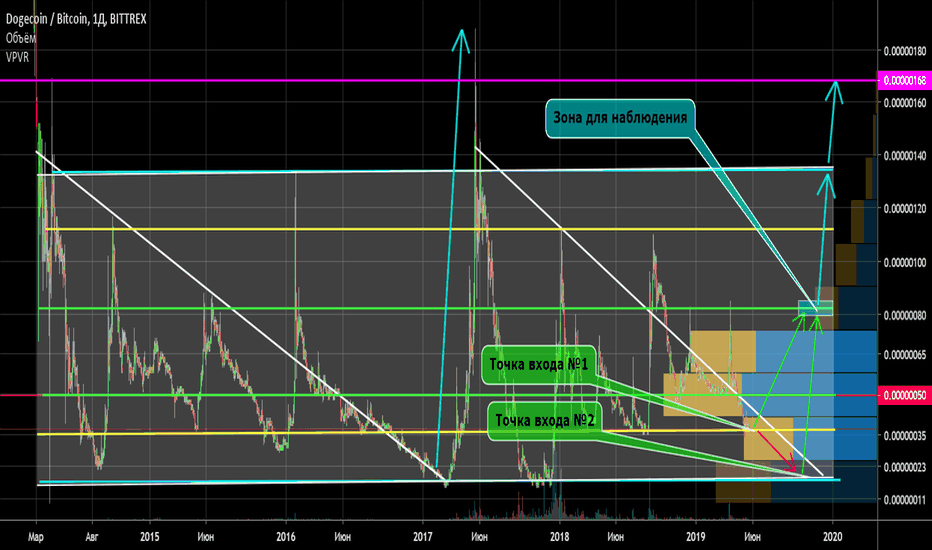Click the 0.00000023 price axis value
Viewport: 932px width, 550px height.
tap(905, 467)
